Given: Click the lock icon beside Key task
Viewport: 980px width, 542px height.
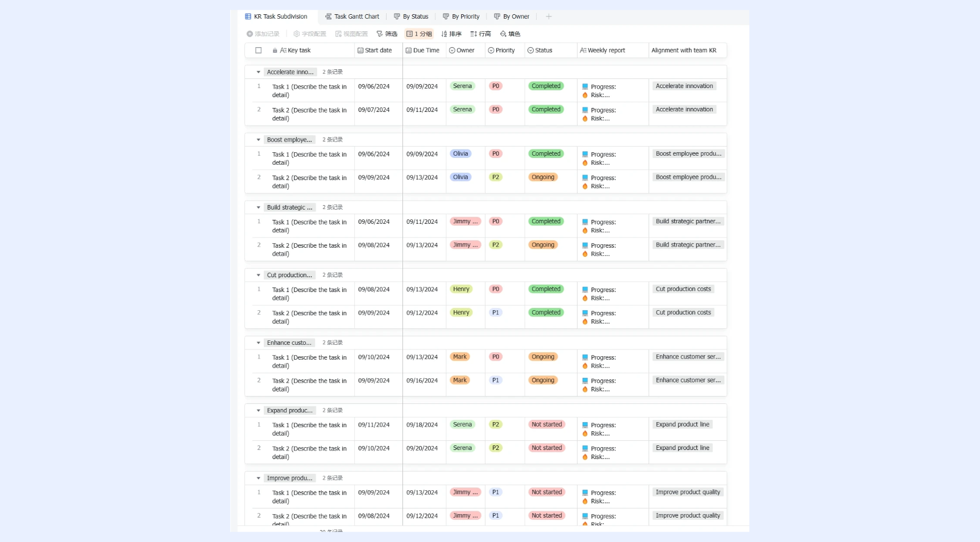Looking at the screenshot, I should [275, 51].
